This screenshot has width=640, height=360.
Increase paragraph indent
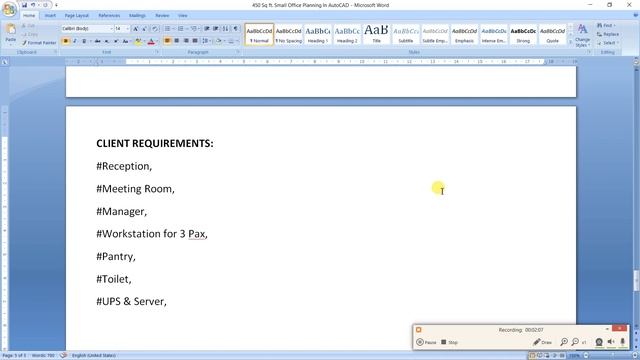(216, 29)
